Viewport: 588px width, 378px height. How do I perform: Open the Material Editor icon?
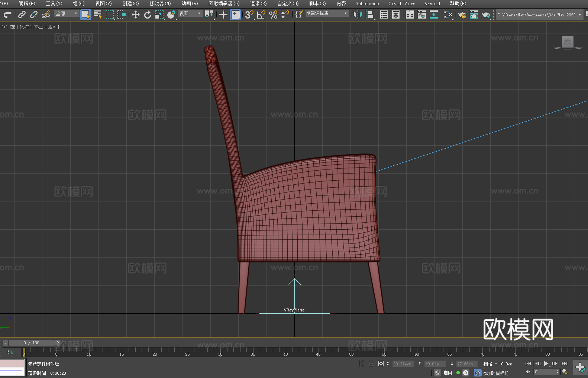(448, 14)
